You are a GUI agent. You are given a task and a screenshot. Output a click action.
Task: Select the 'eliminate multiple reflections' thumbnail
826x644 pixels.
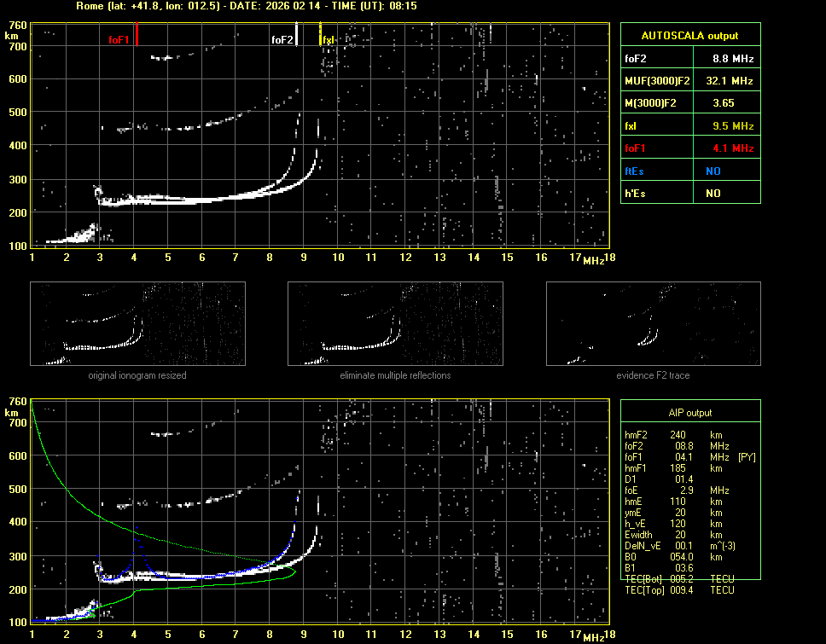pos(395,323)
